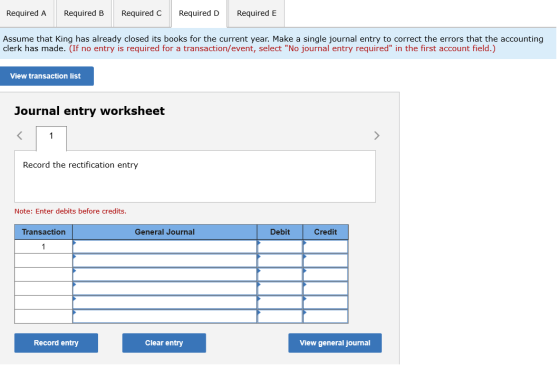Click the second row Debit field
560x367 pixels.
[x=280, y=261]
